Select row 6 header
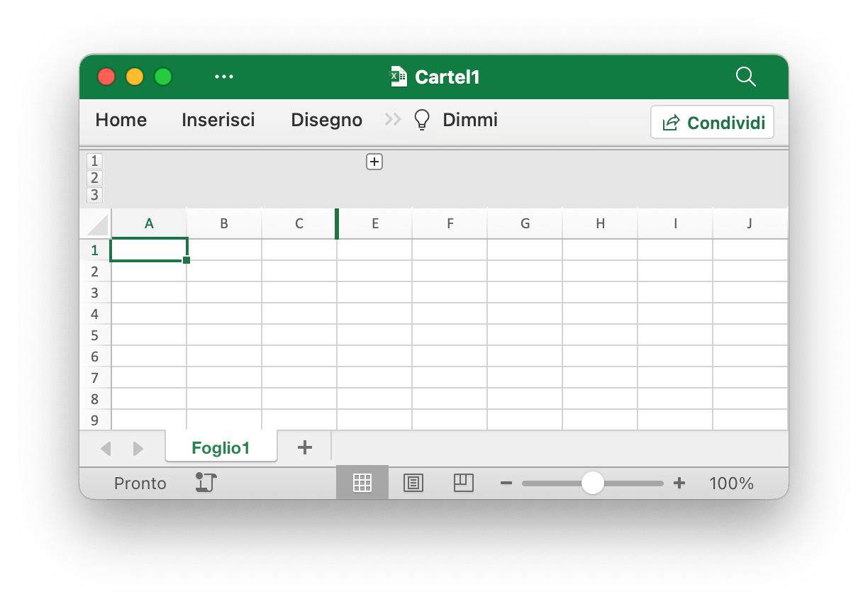The width and height of the screenshot is (868, 604). pos(95,356)
